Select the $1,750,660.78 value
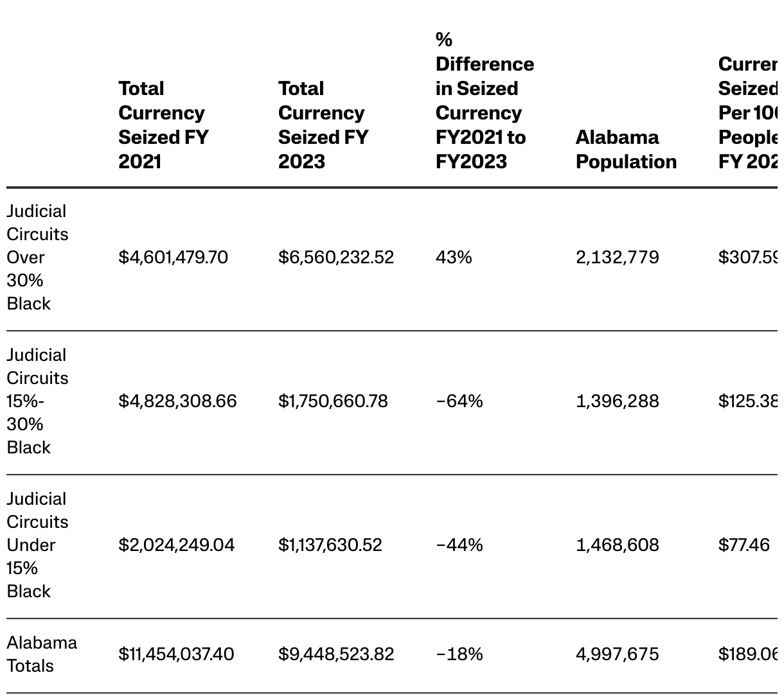Viewport: 784px width, 700px height. pos(333,401)
